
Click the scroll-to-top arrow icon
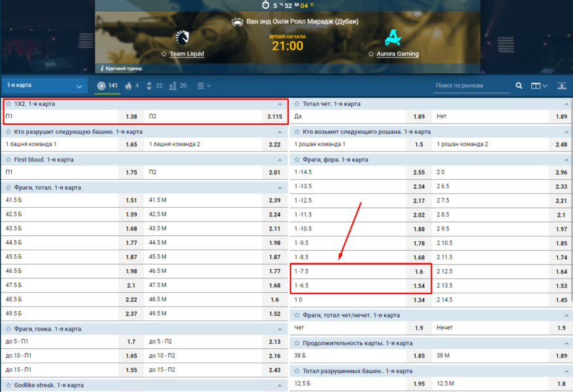(561, 86)
